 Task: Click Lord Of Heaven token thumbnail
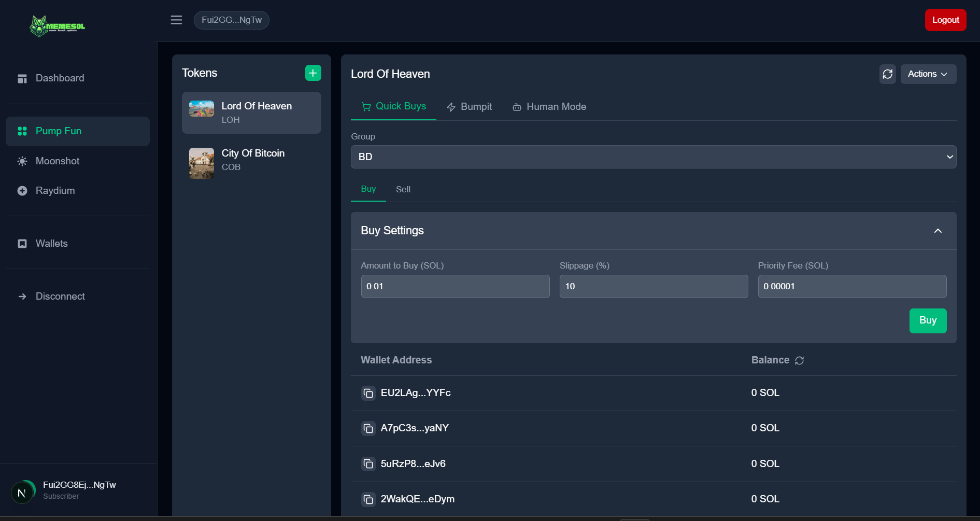pos(202,109)
